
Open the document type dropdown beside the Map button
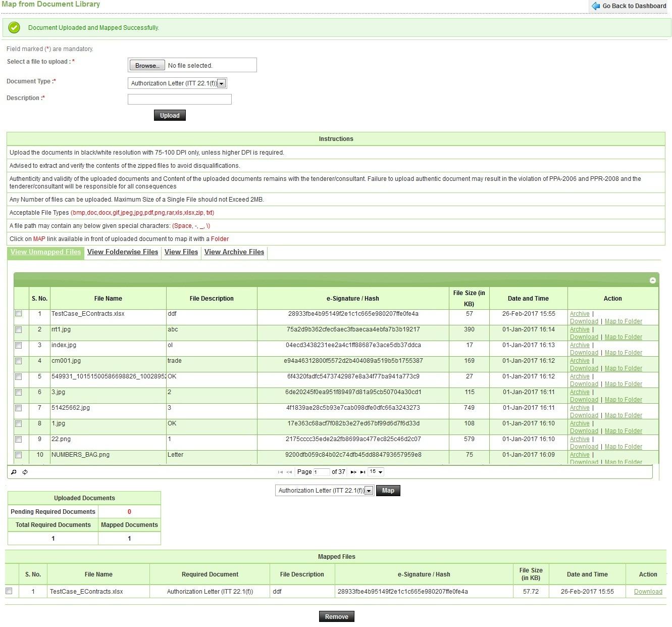point(325,491)
